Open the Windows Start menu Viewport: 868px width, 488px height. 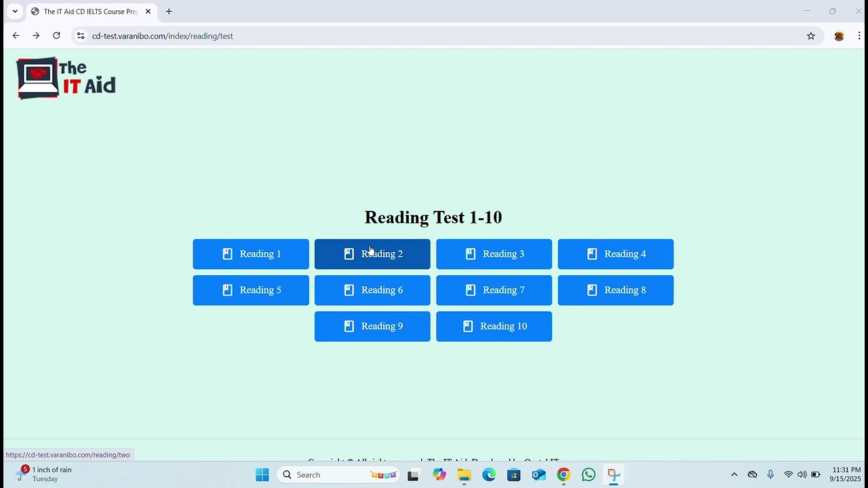[x=262, y=474]
